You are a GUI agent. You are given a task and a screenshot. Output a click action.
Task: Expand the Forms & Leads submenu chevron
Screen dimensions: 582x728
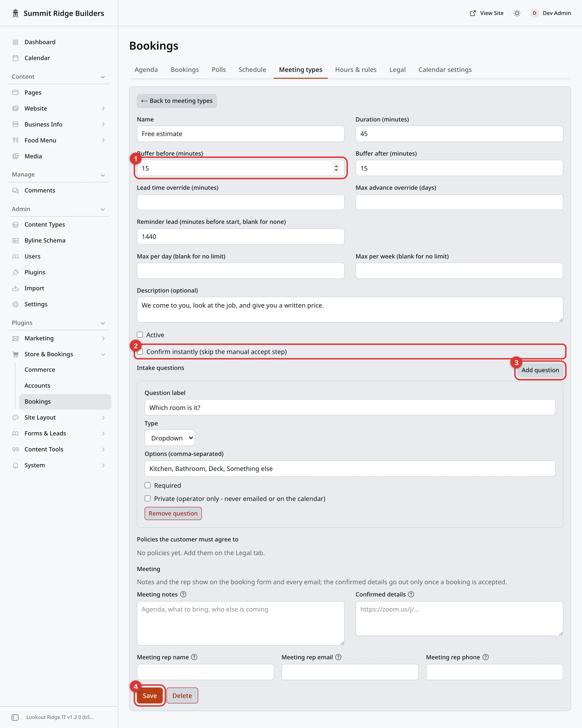click(x=103, y=434)
